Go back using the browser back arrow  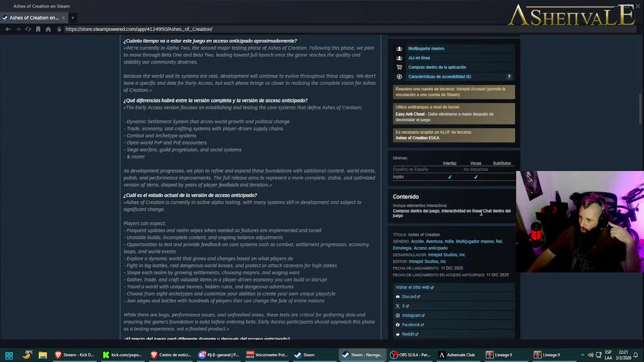point(8,29)
